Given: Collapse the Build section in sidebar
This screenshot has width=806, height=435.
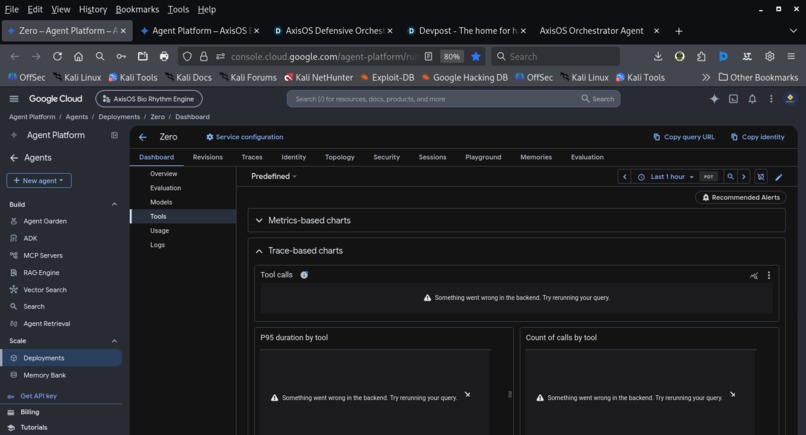Looking at the screenshot, I should pyautogui.click(x=114, y=204).
